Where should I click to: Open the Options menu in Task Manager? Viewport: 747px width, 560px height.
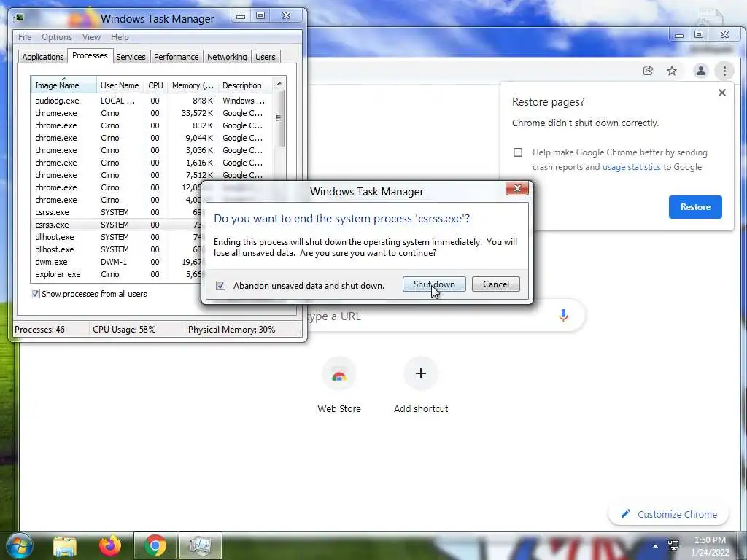point(57,37)
